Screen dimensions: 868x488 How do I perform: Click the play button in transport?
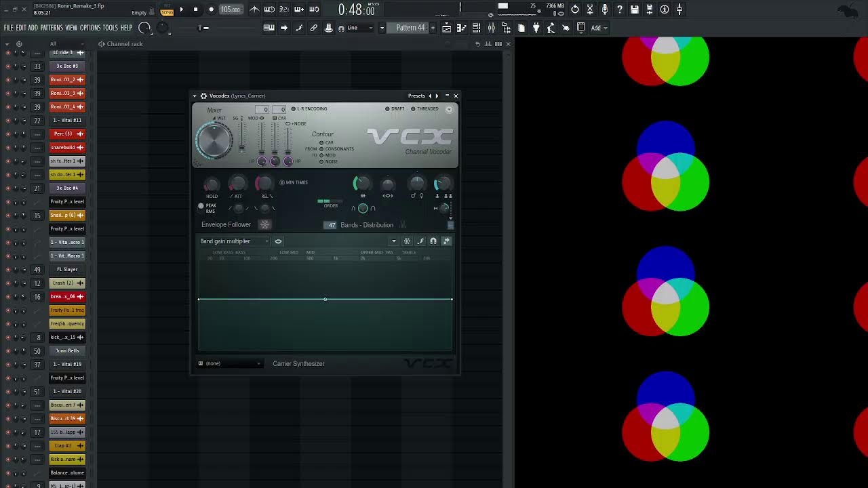pos(181,9)
